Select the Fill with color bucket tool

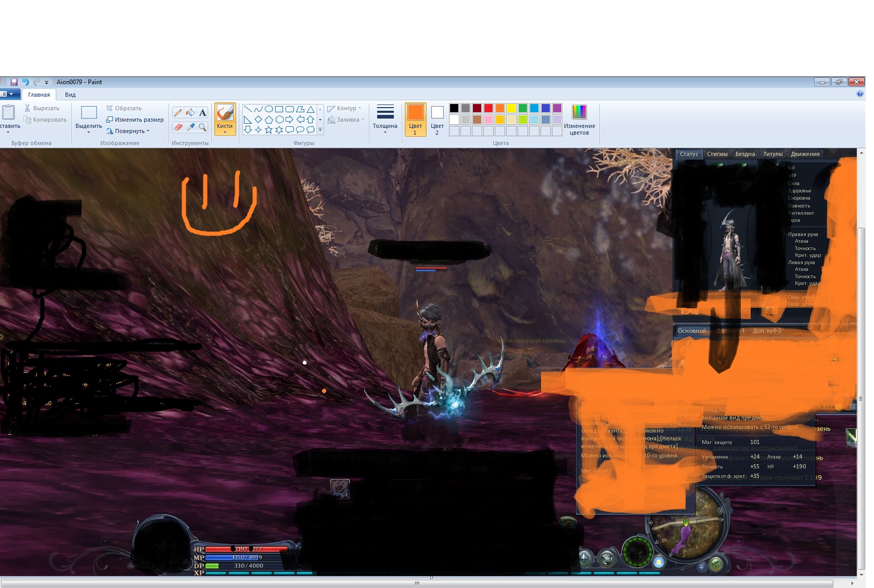coord(190,113)
